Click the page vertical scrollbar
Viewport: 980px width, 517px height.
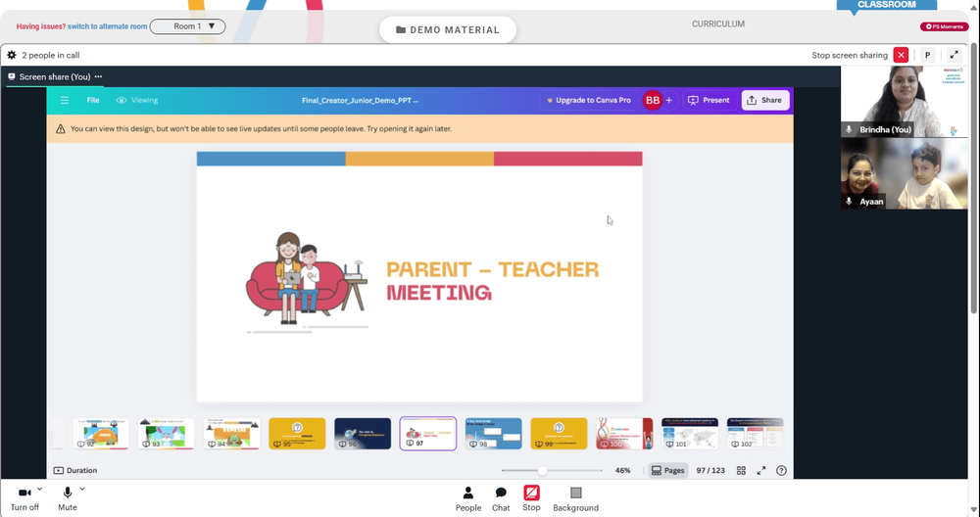pos(974,178)
